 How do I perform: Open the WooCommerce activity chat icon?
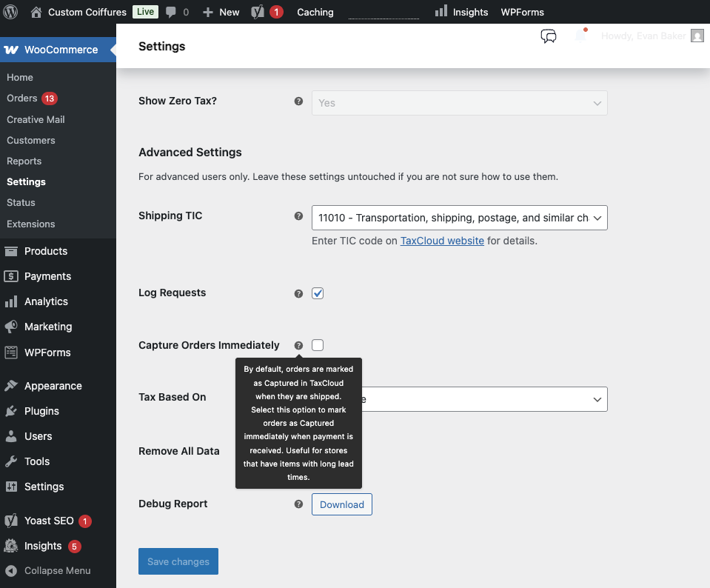tap(549, 36)
